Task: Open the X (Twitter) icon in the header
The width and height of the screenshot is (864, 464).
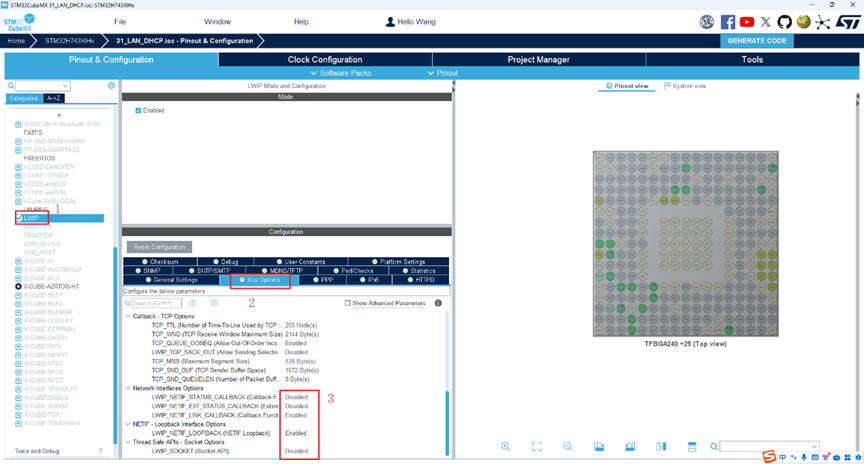Action: (x=766, y=22)
